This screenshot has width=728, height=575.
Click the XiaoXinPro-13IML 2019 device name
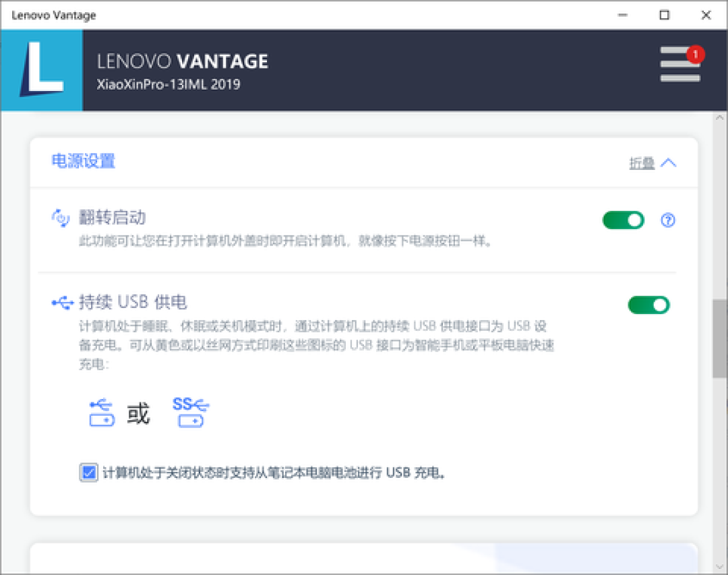169,84
